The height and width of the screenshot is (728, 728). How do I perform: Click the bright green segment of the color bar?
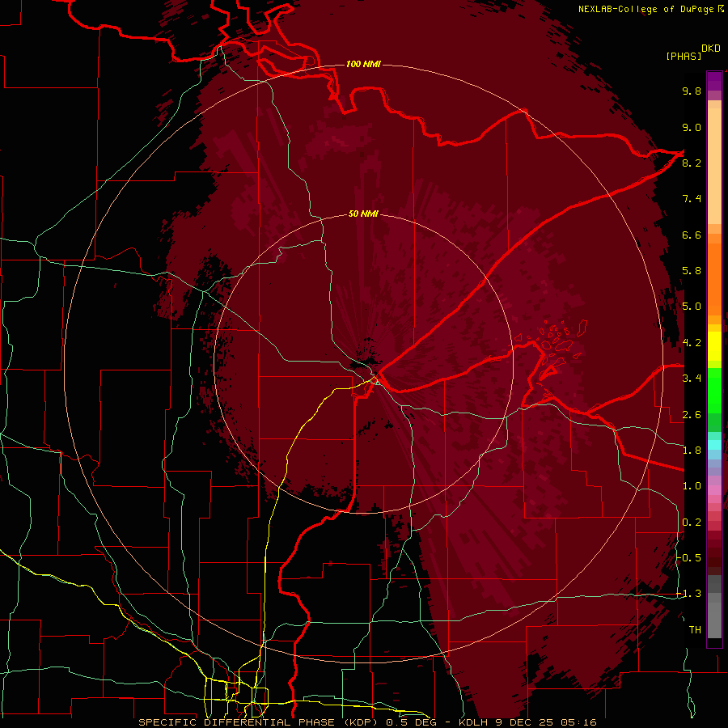(714, 390)
